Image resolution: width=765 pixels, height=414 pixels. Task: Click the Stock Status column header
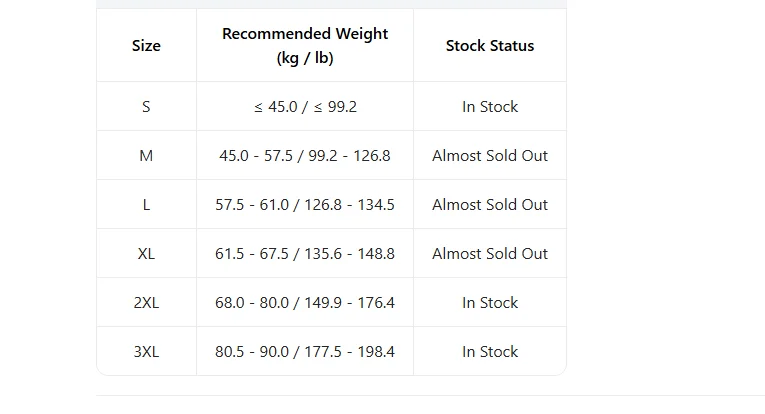coord(490,45)
